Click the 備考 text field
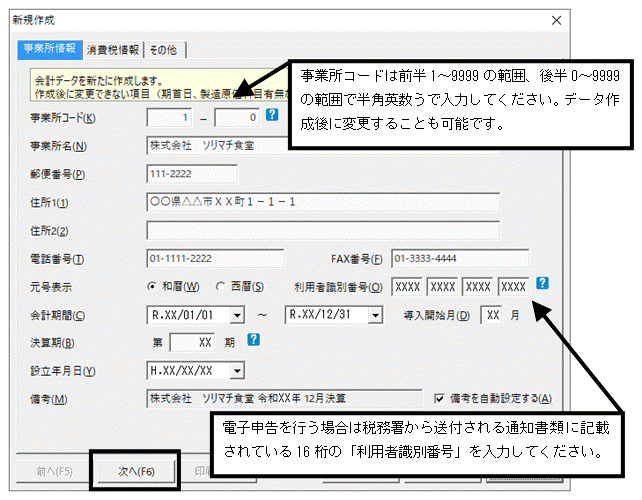 (x=284, y=398)
